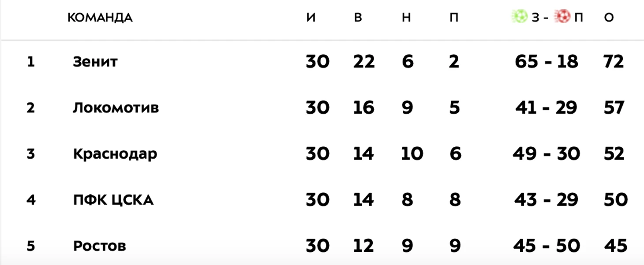Open the ПФК ЦСКА team page
The image size is (644, 265).
pos(113,200)
